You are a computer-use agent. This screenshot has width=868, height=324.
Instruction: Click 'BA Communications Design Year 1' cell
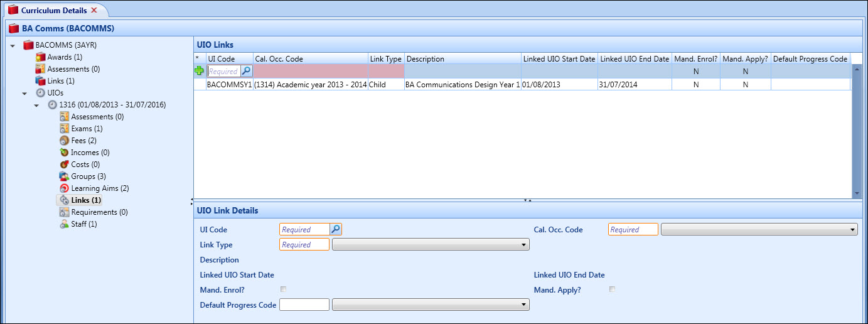coord(463,84)
